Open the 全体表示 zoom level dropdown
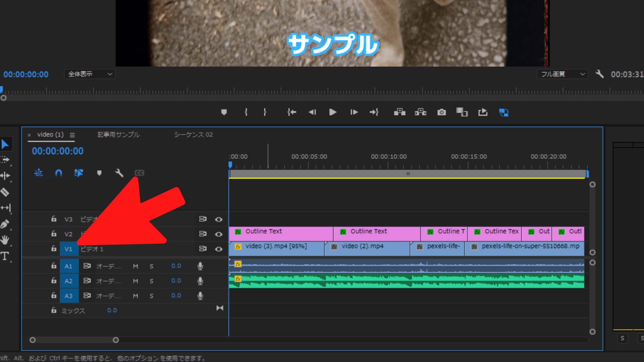 point(90,74)
